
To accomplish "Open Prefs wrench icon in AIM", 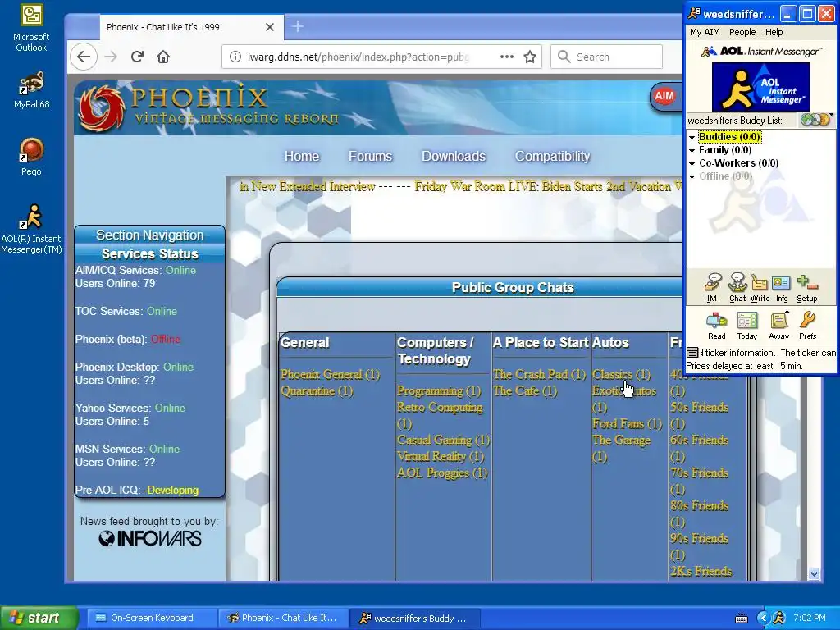I will pyautogui.click(x=807, y=326).
